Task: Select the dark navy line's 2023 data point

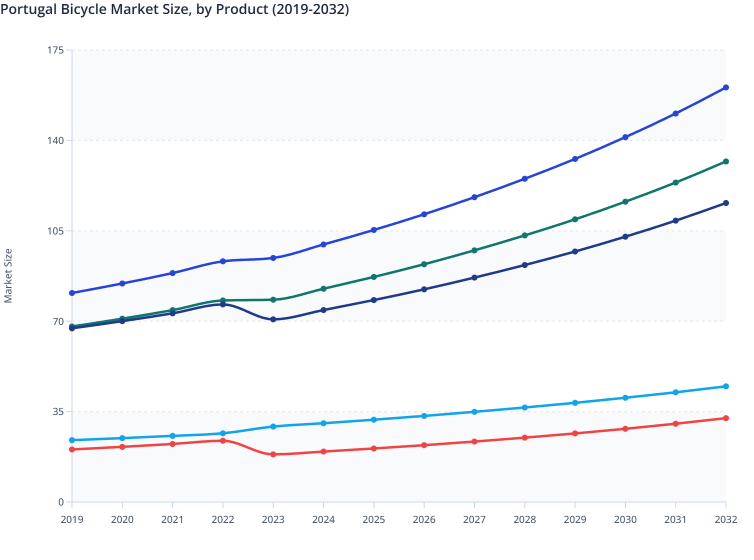Action: tap(272, 318)
